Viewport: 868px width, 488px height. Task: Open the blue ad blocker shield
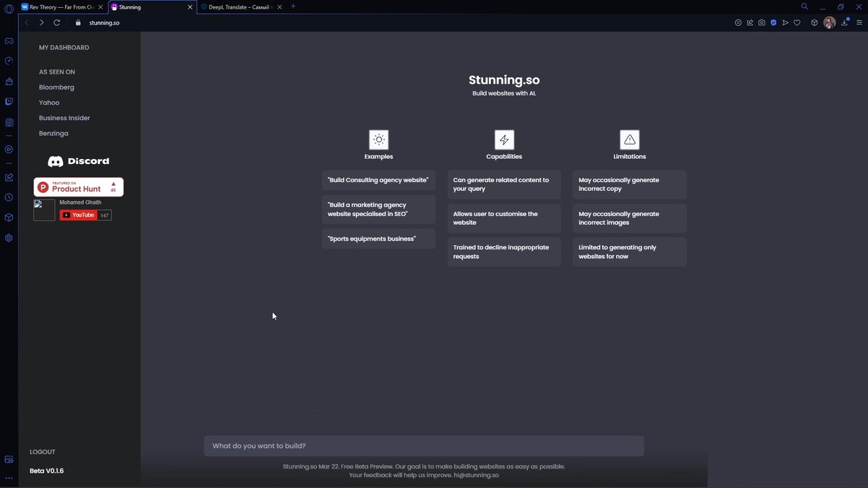point(773,22)
